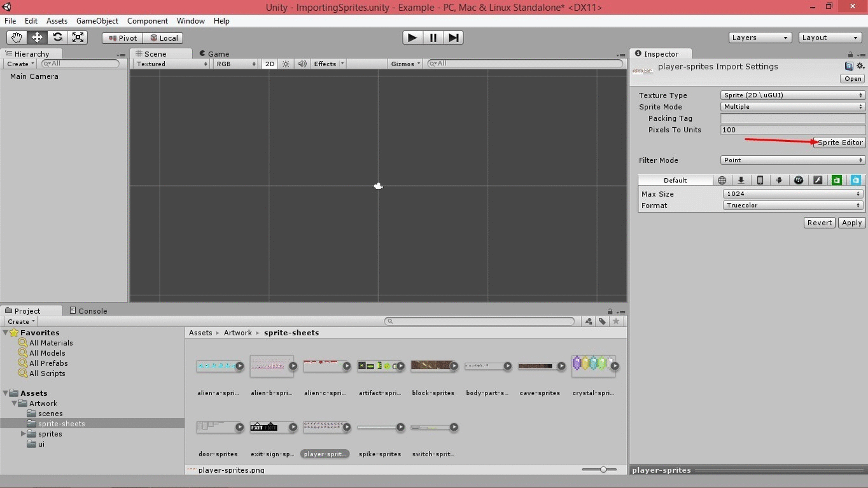Open the Hierarchy panel options menu
This screenshot has width=868, height=488.
(x=121, y=55)
